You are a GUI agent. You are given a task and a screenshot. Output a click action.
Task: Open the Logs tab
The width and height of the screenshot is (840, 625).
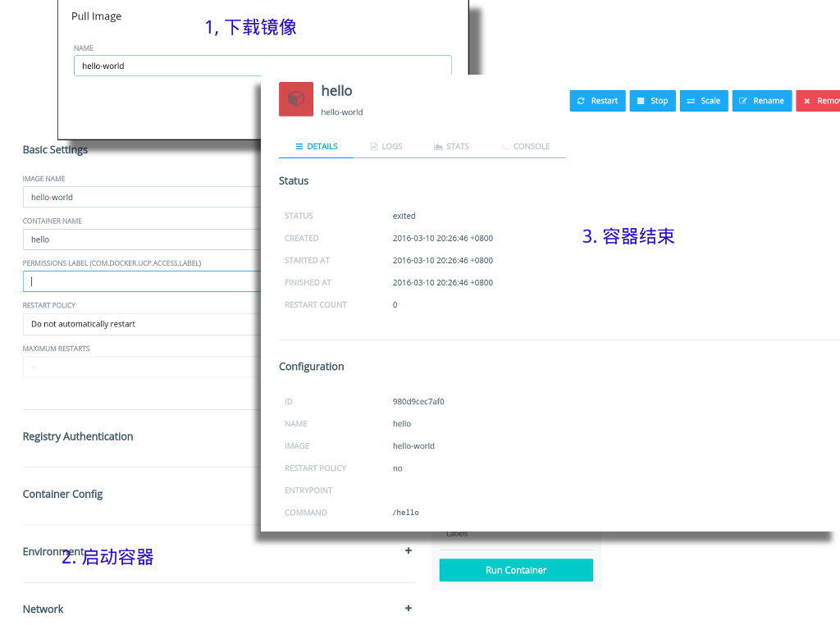386,146
